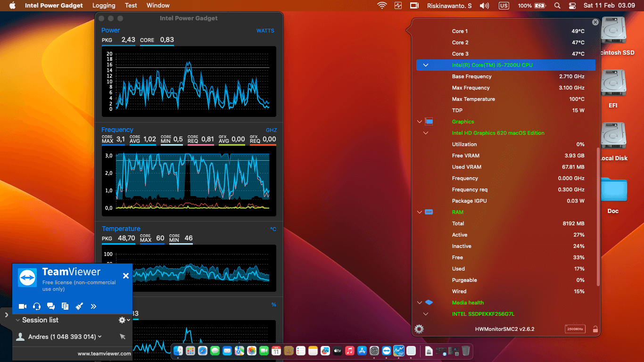The width and height of the screenshot is (644, 362).
Task: Open the Apple menu
Action: click(x=12, y=6)
